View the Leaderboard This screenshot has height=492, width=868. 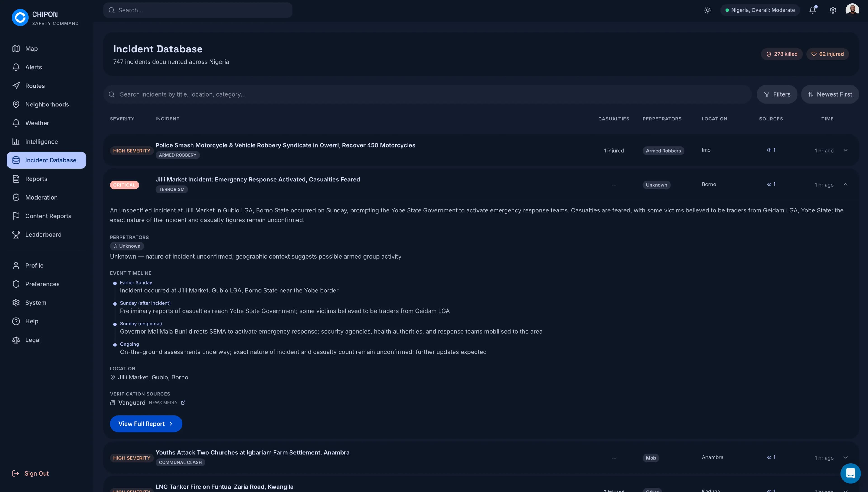[43, 235]
